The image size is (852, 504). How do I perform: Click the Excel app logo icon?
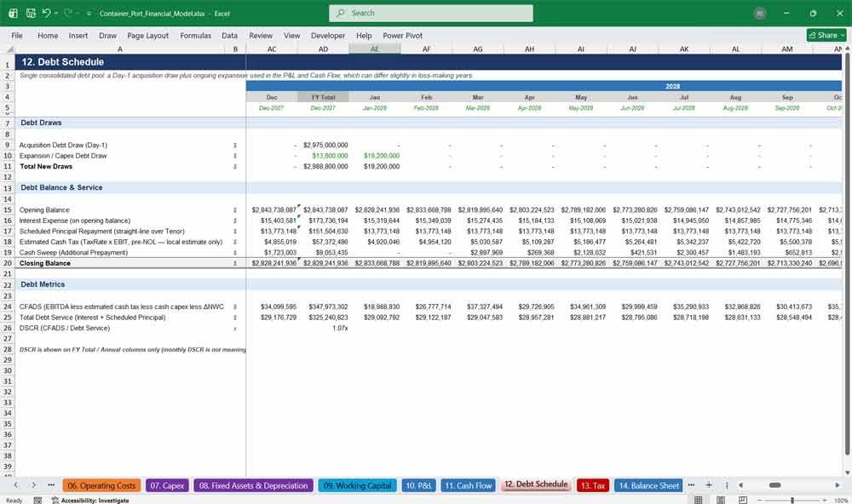pos(13,13)
